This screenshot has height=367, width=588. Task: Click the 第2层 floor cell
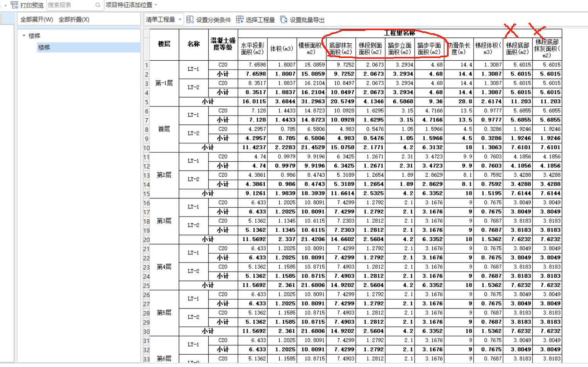pos(164,175)
